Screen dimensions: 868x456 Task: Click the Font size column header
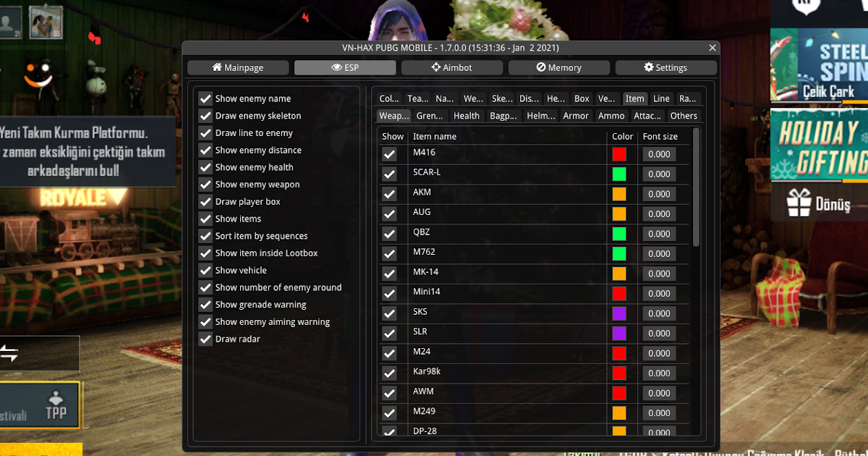pyautogui.click(x=660, y=136)
